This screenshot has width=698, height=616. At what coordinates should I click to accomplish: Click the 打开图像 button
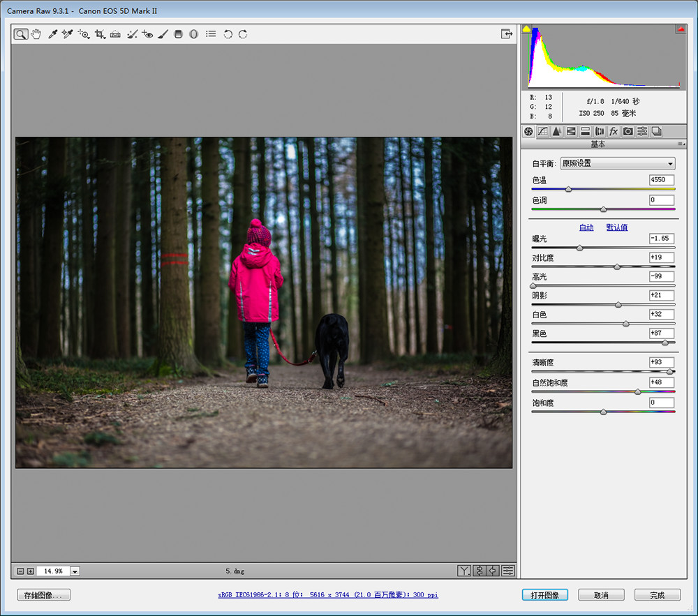[x=544, y=595]
